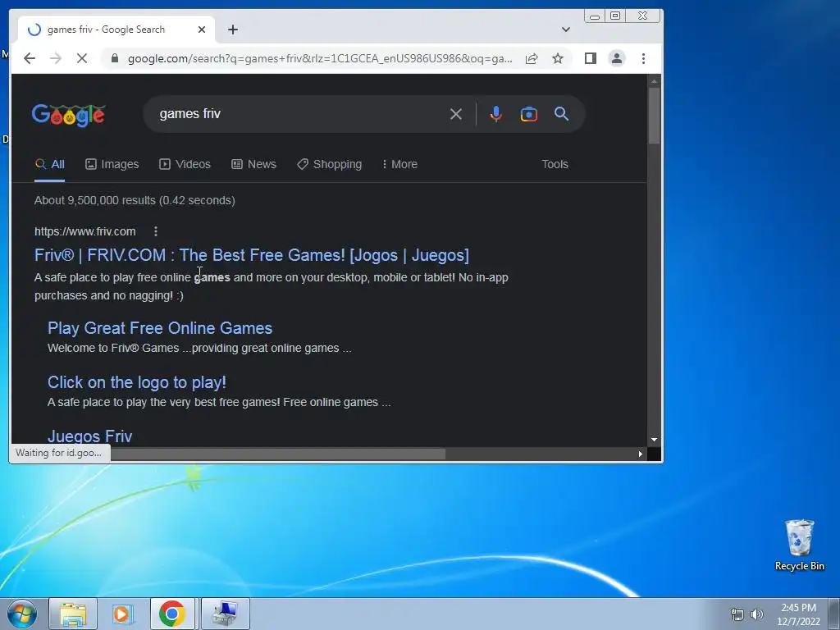Expand the tab search dropdown arrow
This screenshot has height=630, width=840.
coord(566,30)
